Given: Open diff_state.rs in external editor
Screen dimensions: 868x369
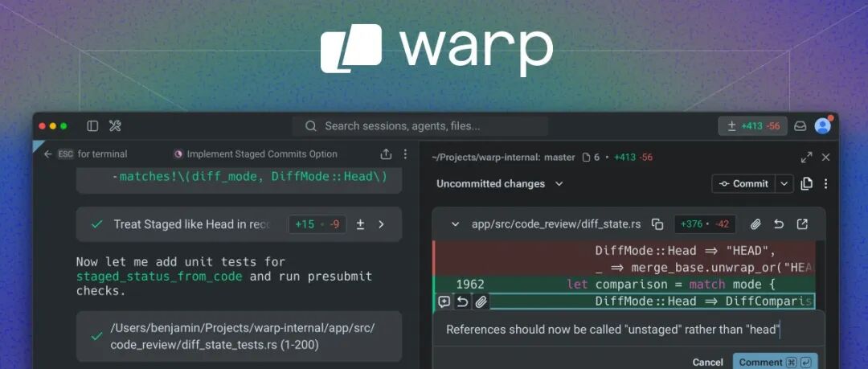Looking at the screenshot, I should click(802, 224).
